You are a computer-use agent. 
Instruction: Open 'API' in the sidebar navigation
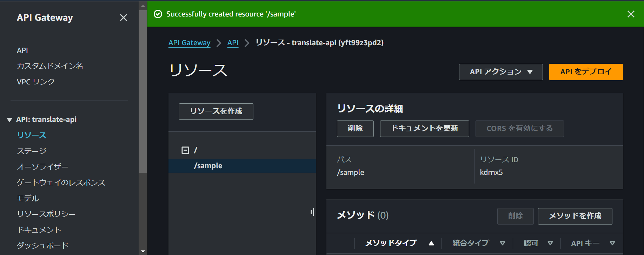click(22, 50)
